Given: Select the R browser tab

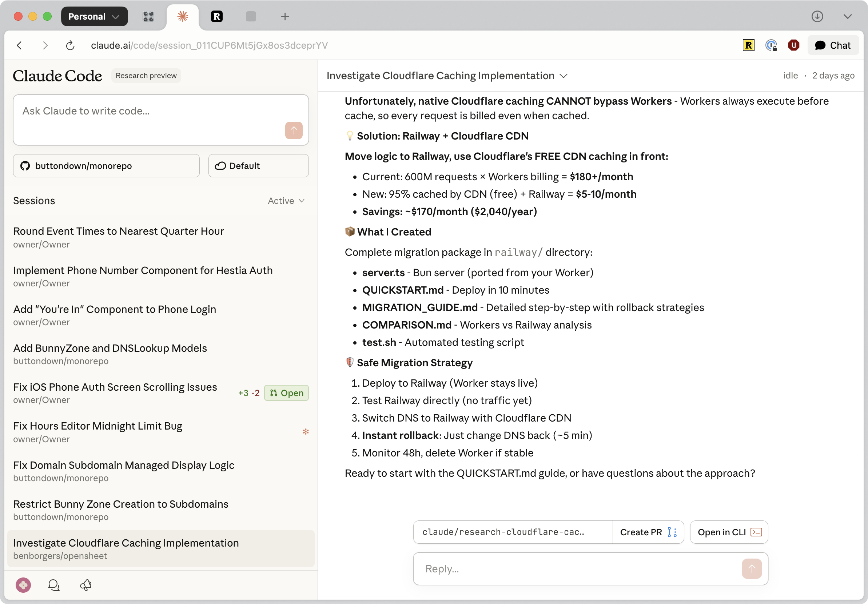Looking at the screenshot, I should coord(216,16).
